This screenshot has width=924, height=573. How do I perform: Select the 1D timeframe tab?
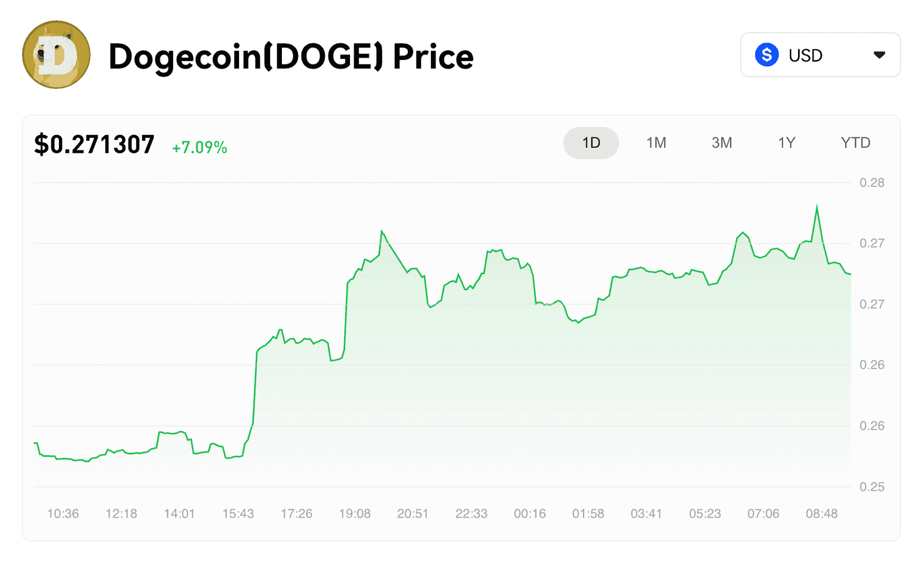click(591, 143)
